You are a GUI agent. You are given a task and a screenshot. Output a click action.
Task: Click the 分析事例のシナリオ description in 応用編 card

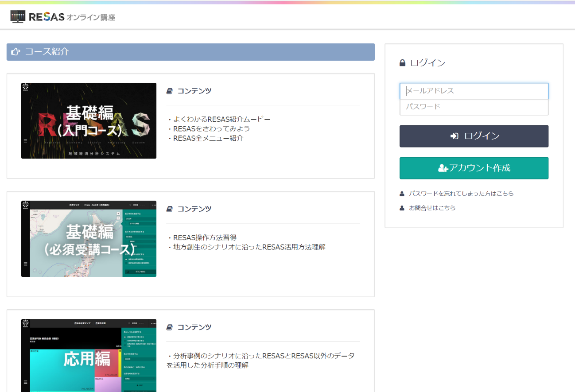[x=260, y=361]
